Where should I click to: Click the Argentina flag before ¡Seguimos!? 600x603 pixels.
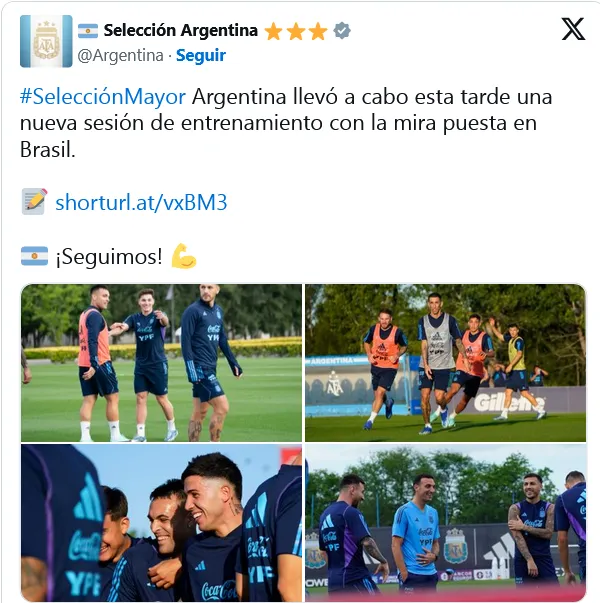(34, 256)
